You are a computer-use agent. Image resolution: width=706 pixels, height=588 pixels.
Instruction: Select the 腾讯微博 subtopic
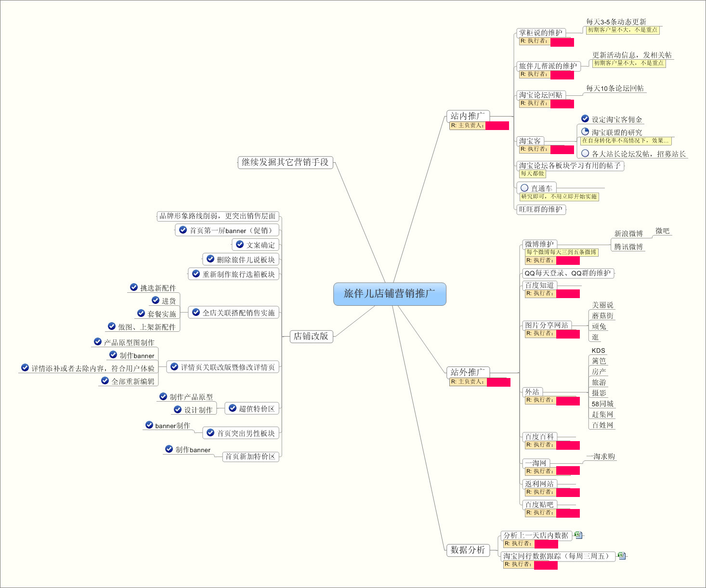[x=628, y=247]
